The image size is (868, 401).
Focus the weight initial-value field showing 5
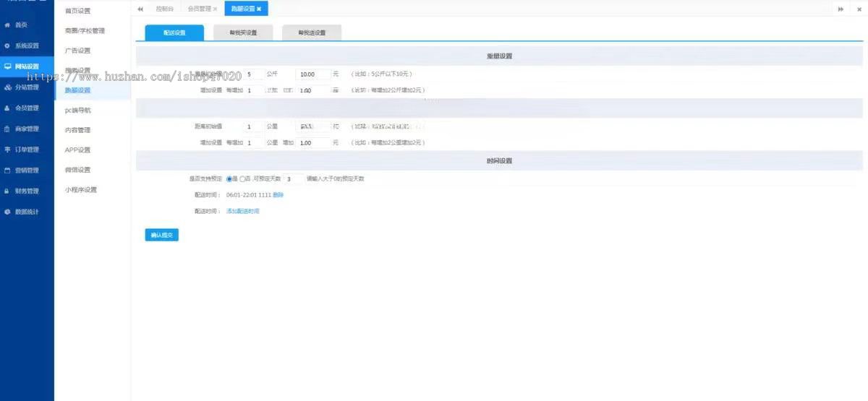tap(254, 74)
